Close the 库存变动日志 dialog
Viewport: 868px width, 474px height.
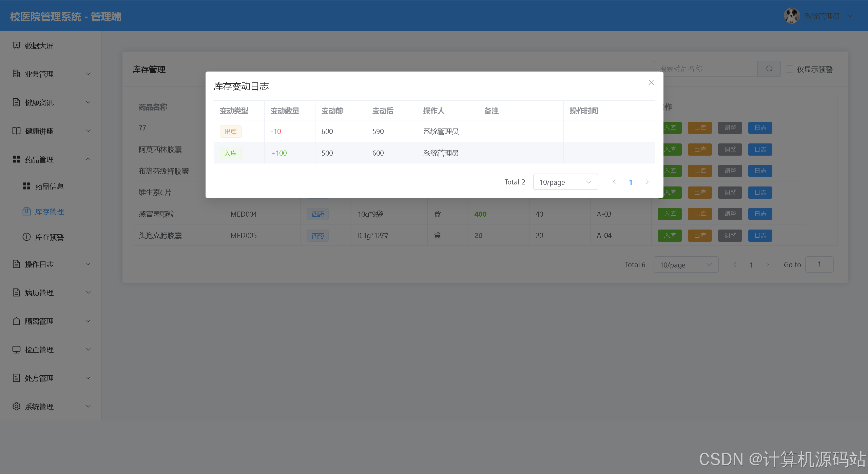pyautogui.click(x=651, y=82)
